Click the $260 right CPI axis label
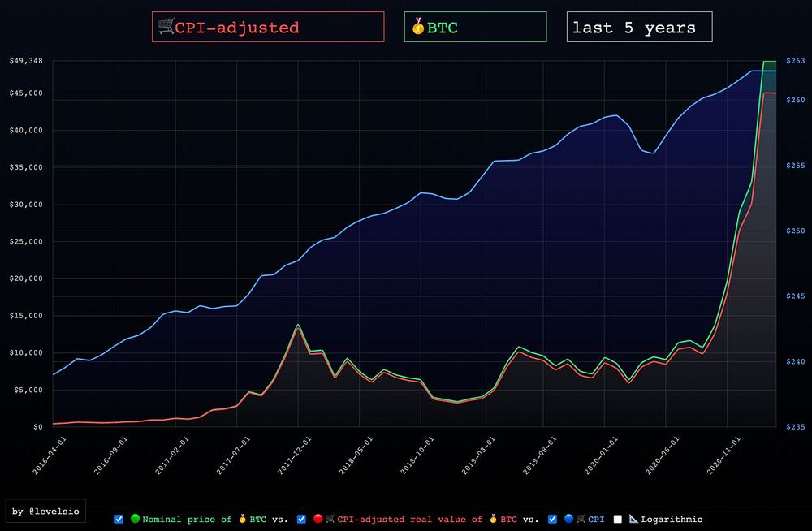The width and height of the screenshot is (812, 531). (x=796, y=100)
